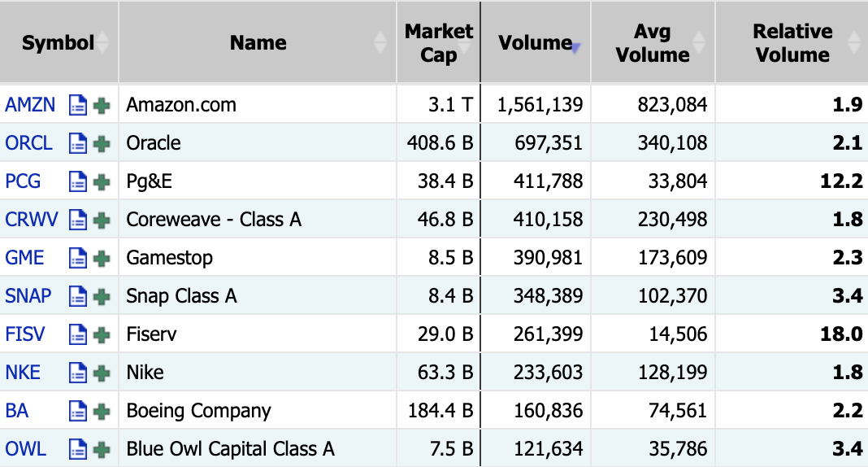The image size is (868, 467).
Task: Open the OWL symbol link
Action: click(x=25, y=449)
